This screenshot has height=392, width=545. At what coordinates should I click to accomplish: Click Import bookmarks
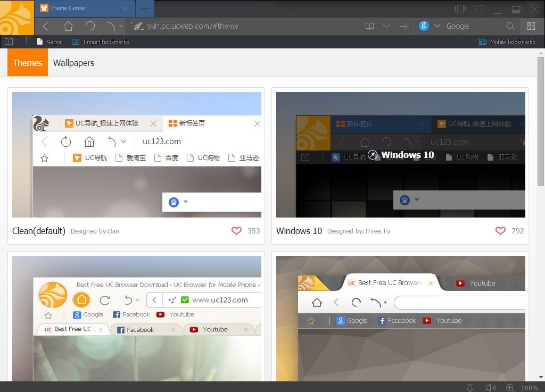pyautogui.click(x=100, y=42)
